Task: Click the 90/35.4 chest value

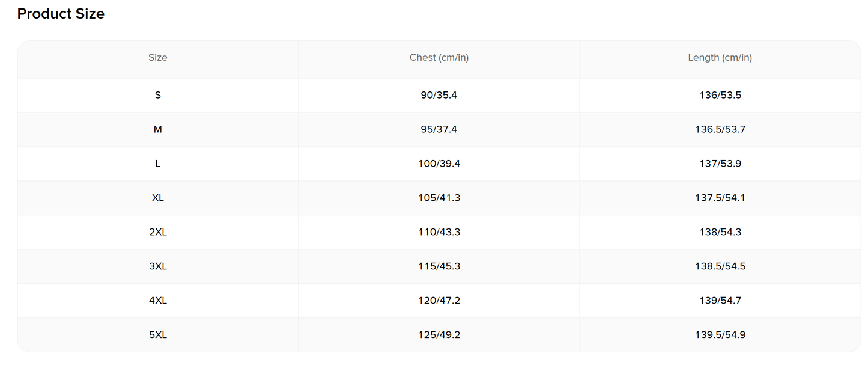Action: [x=439, y=95]
